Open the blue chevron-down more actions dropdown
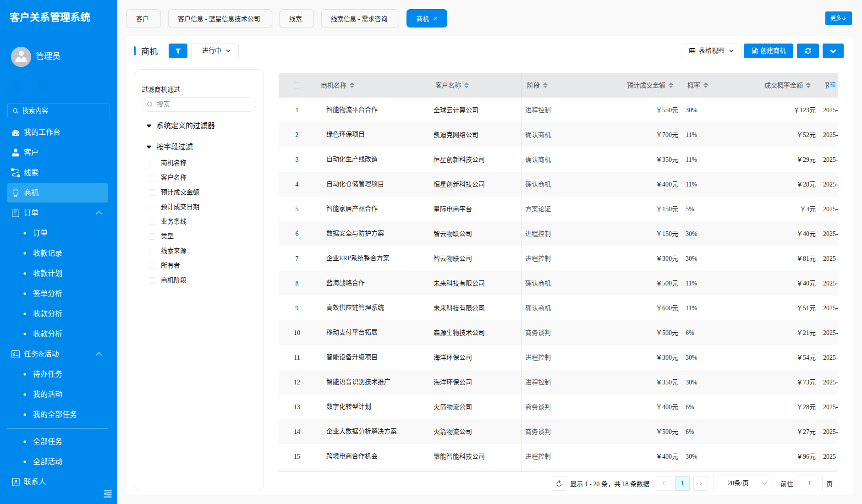 click(833, 51)
